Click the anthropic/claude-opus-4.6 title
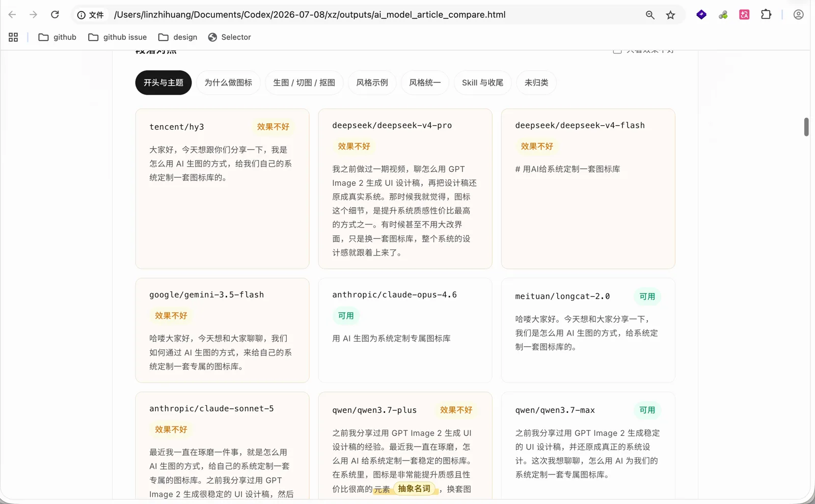The width and height of the screenshot is (815, 504). (x=395, y=295)
